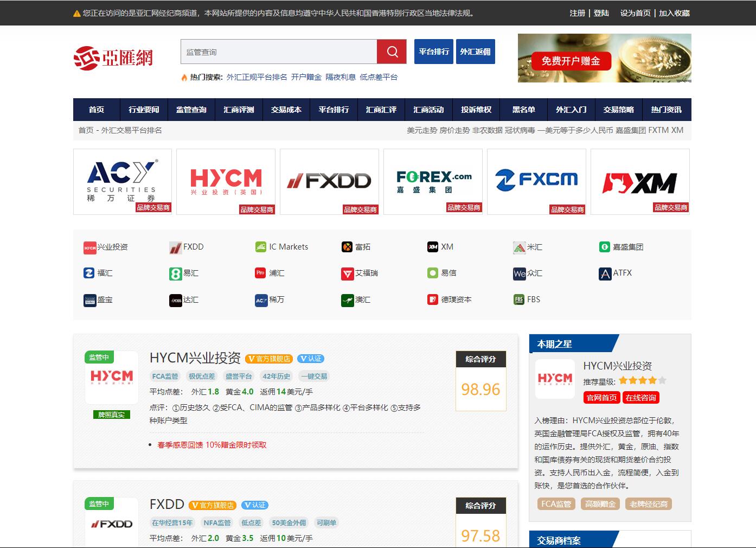Open the XM brand broker tile
This screenshot has width=756, height=548.
640,182
